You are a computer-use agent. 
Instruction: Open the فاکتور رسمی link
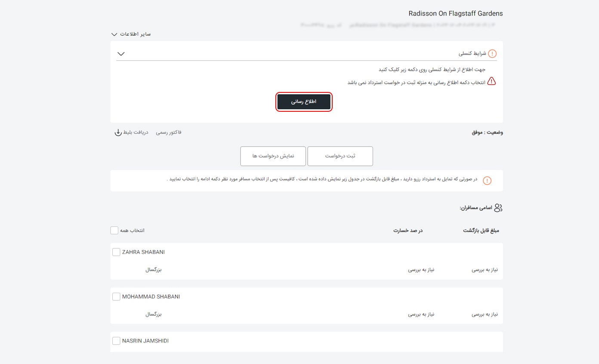click(169, 132)
